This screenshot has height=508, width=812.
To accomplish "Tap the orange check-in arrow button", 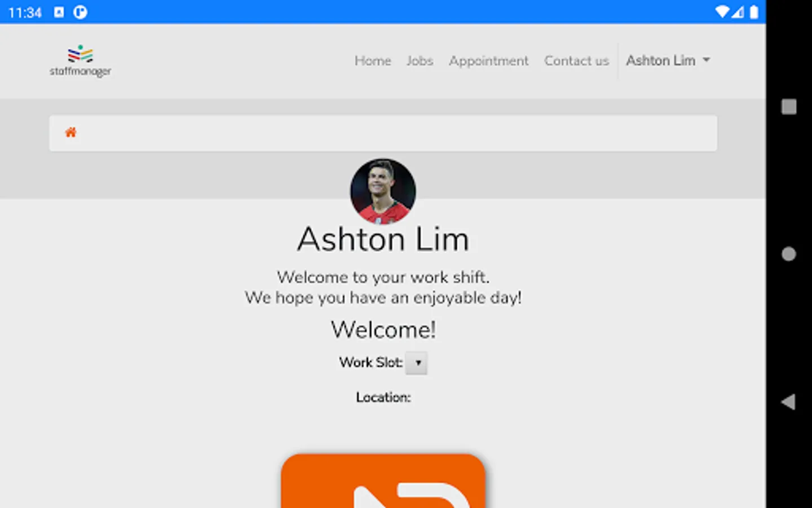I will click(383, 481).
